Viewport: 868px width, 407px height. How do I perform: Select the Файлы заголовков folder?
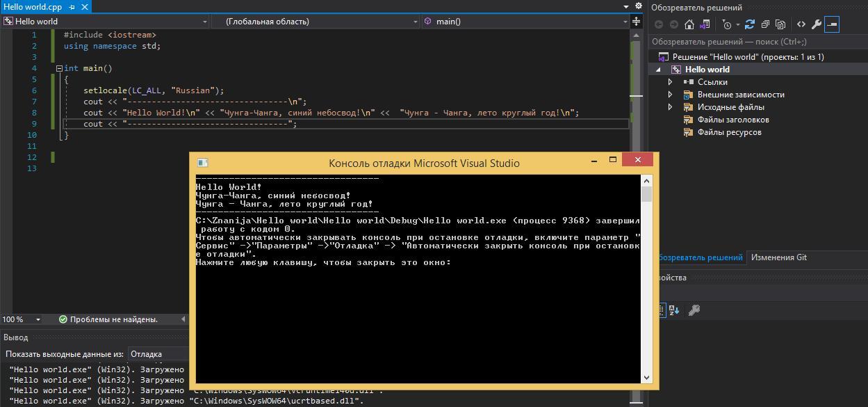tap(733, 120)
